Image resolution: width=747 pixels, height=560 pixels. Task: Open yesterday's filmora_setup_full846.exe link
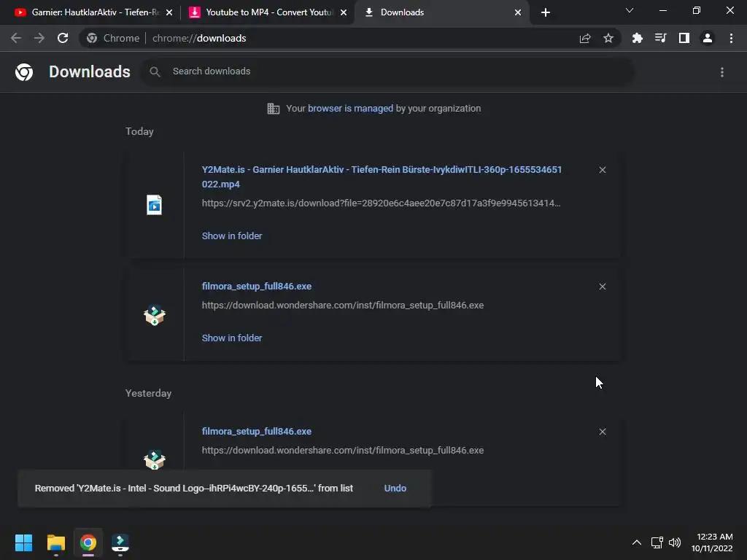[x=257, y=432]
